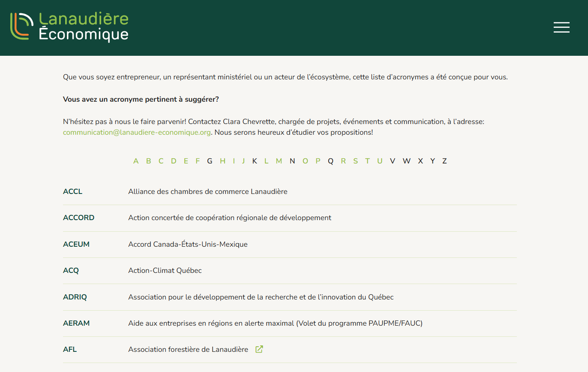
Task: Click the Association forestière de Lanaudière entry
Action: click(188, 350)
